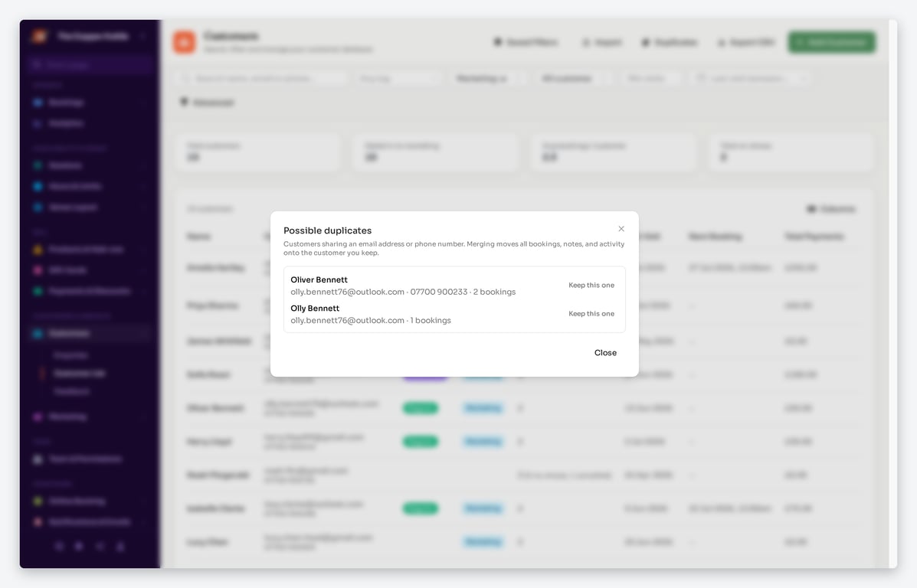Close the Possible duplicates dialog with X

click(x=621, y=228)
